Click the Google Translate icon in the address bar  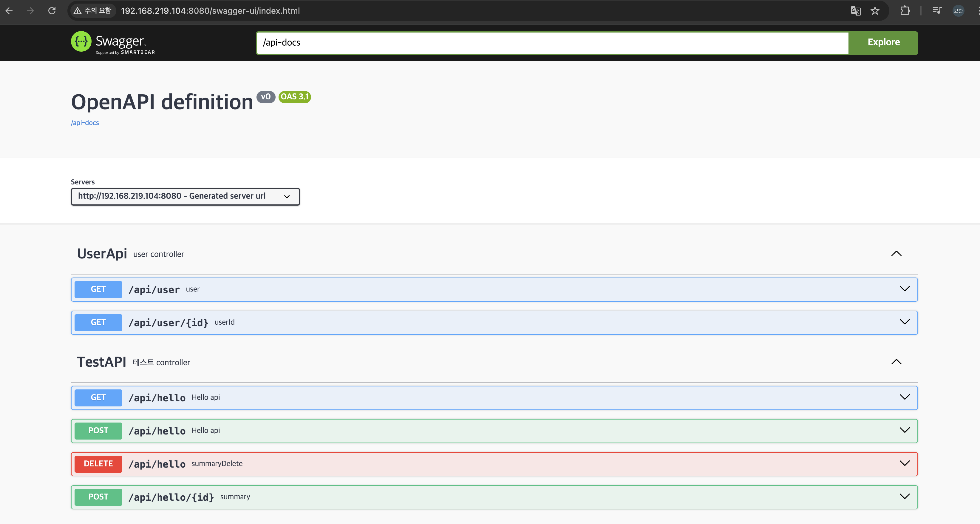point(856,11)
